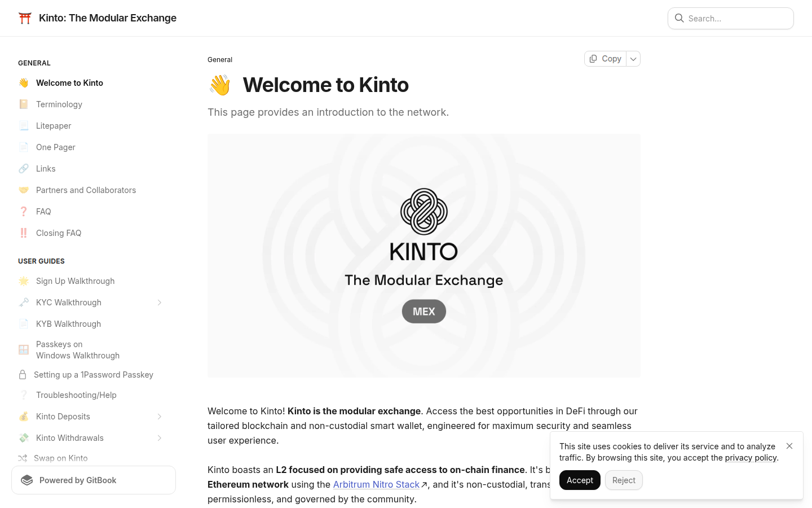Click the flying money icon beside Kinto Withdrawals
This screenshot has width=812, height=508.
coord(24,438)
